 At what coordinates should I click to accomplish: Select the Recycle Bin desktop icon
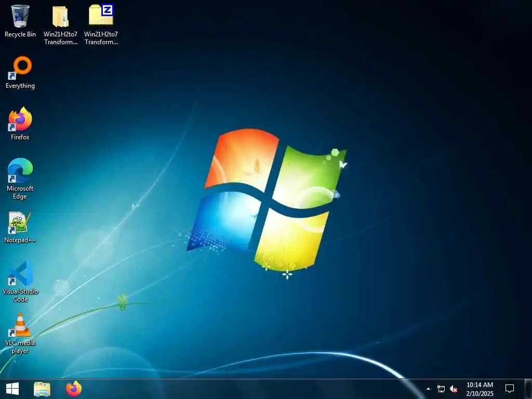point(20,20)
